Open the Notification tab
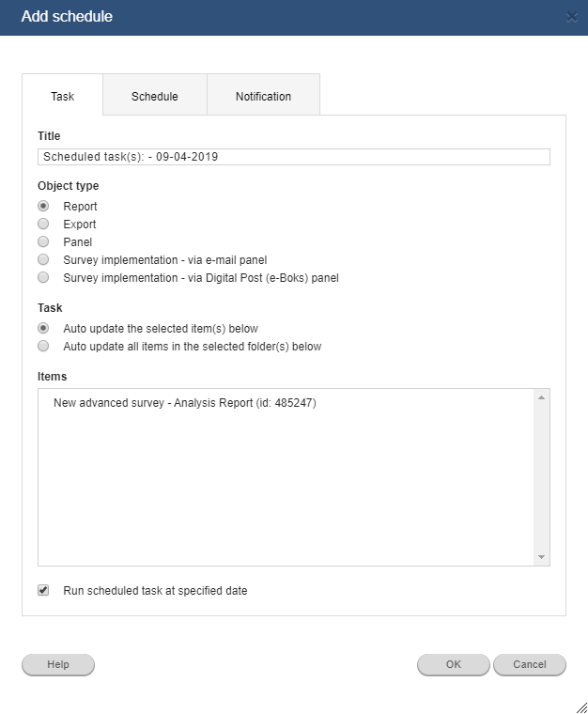 pyautogui.click(x=264, y=95)
